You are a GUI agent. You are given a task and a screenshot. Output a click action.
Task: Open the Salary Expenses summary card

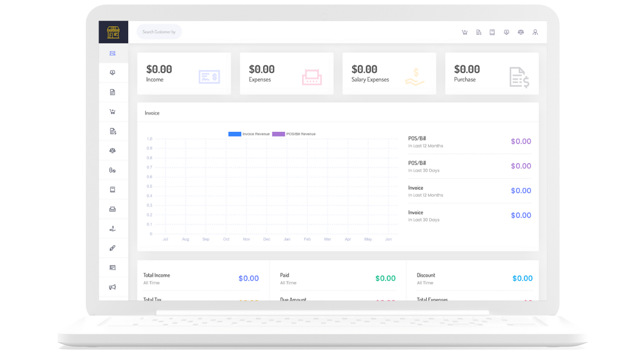(389, 74)
